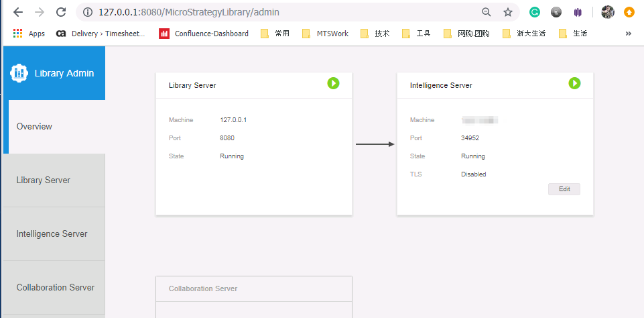This screenshot has width=644, height=318.
Task: Open the 网购.团购 bookmark folder
Action: (467, 34)
